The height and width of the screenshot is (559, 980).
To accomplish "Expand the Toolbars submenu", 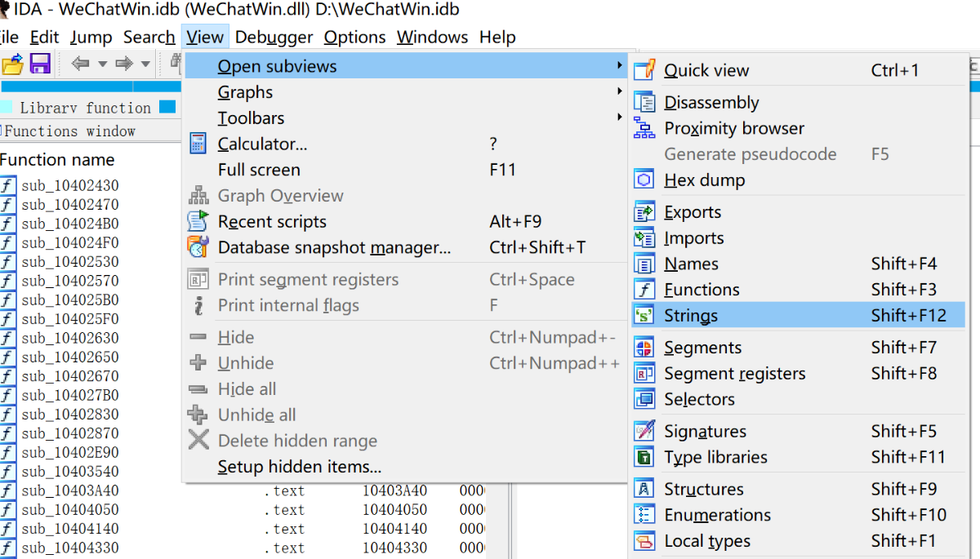I will (405, 118).
